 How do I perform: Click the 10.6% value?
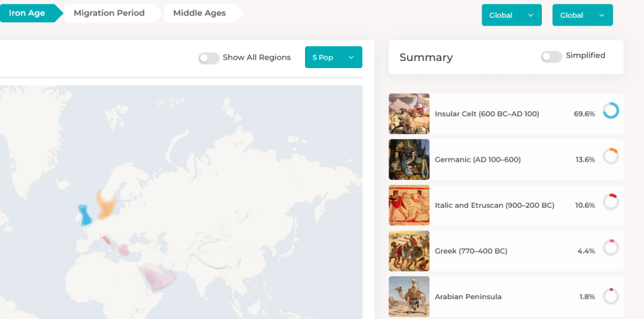tap(585, 206)
